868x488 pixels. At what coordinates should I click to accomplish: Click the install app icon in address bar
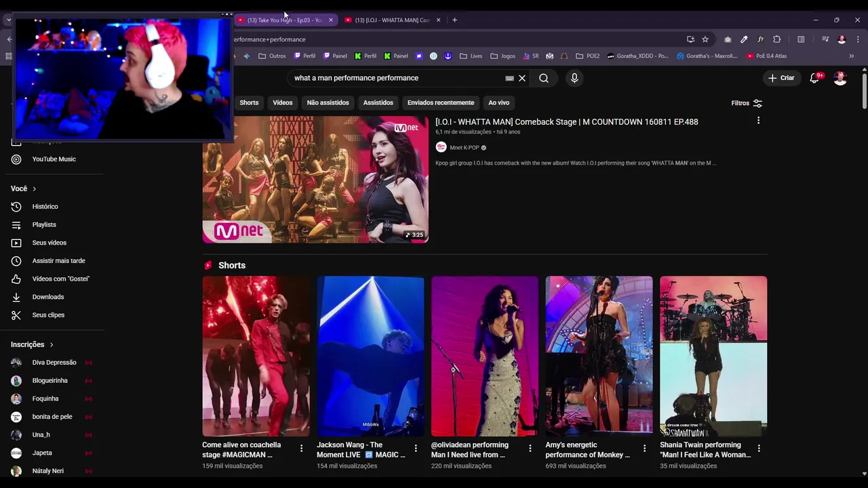point(690,39)
